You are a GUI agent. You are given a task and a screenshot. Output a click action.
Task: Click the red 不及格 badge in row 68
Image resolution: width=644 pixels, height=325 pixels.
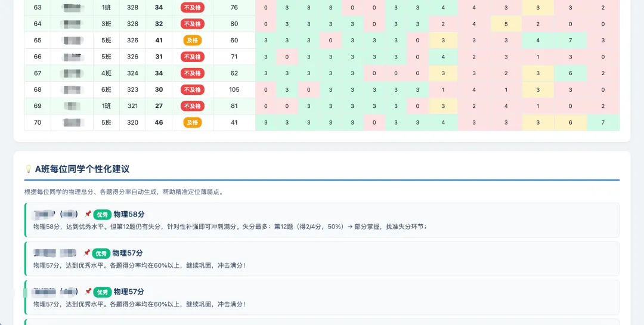point(192,89)
